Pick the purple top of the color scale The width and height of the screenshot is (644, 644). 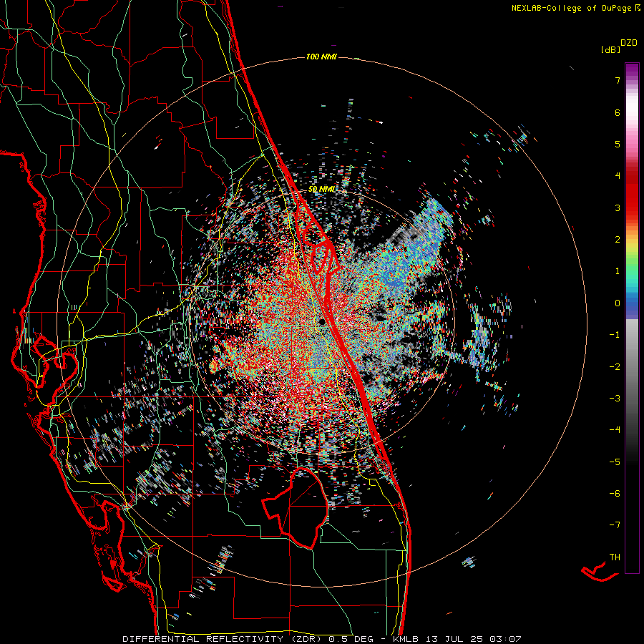coord(632,70)
